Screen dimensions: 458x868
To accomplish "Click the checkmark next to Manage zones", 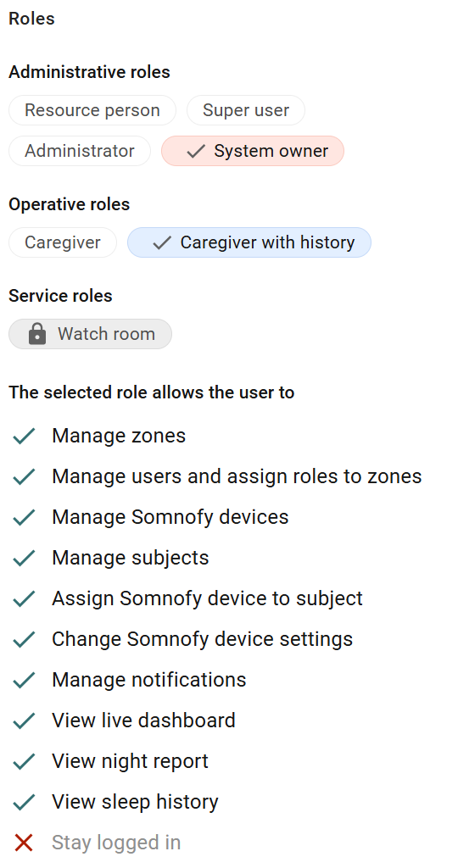I will tap(24, 437).
